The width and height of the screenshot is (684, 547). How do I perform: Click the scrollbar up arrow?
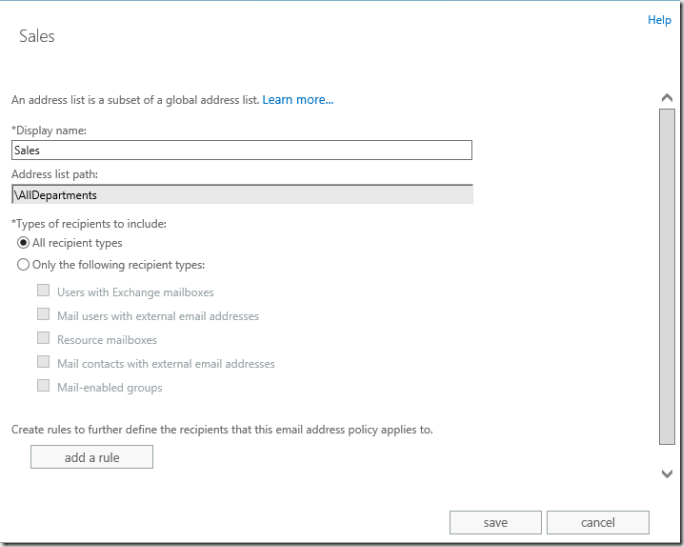point(667,97)
